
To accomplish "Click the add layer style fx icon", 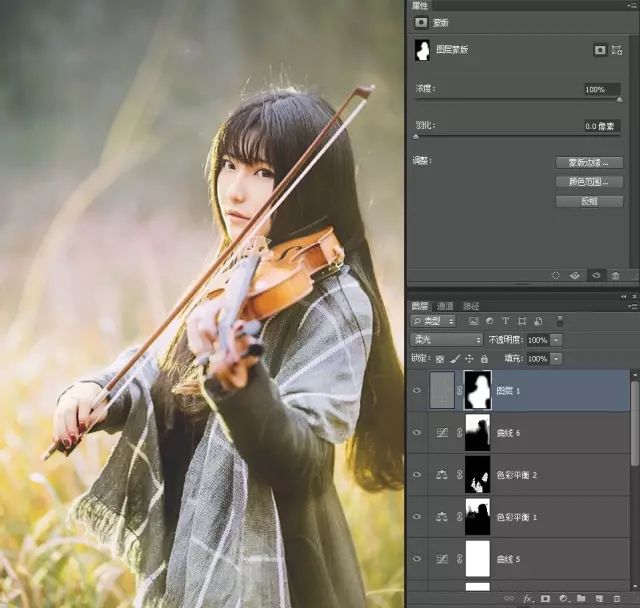I will (529, 599).
